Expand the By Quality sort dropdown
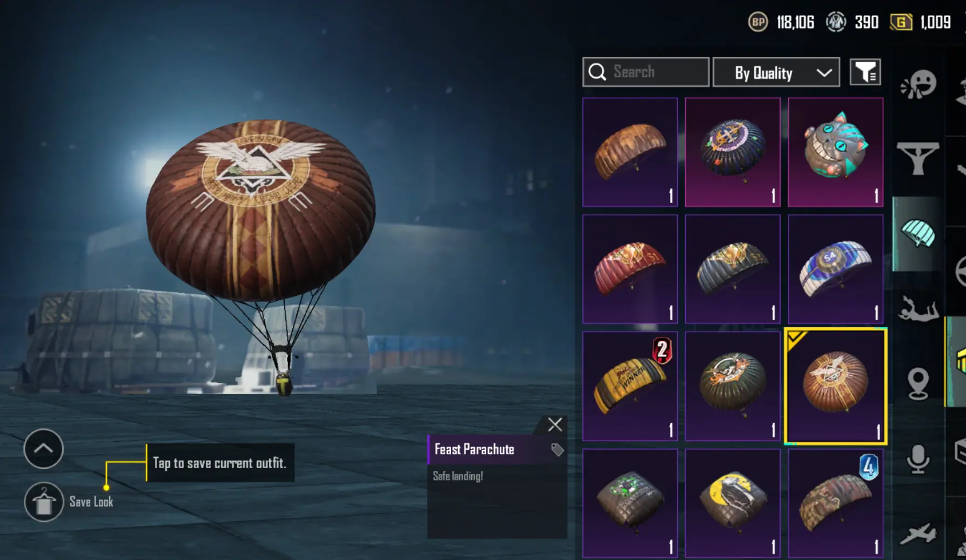966x560 pixels. pos(776,72)
